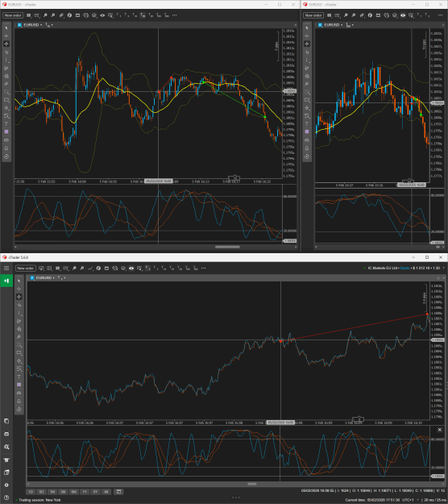Screen dimensions: 448x504
Task: Set chart period to 1M
Action: tap(52, 492)
